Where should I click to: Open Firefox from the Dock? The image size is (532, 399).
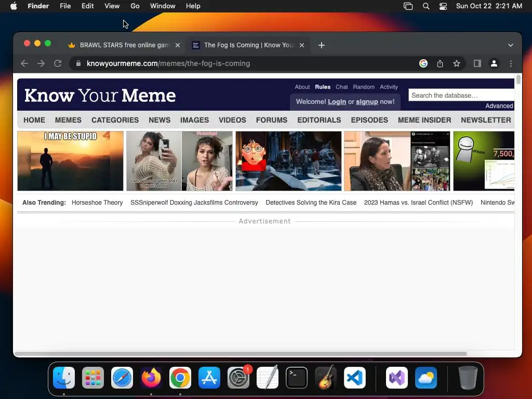coord(151,378)
